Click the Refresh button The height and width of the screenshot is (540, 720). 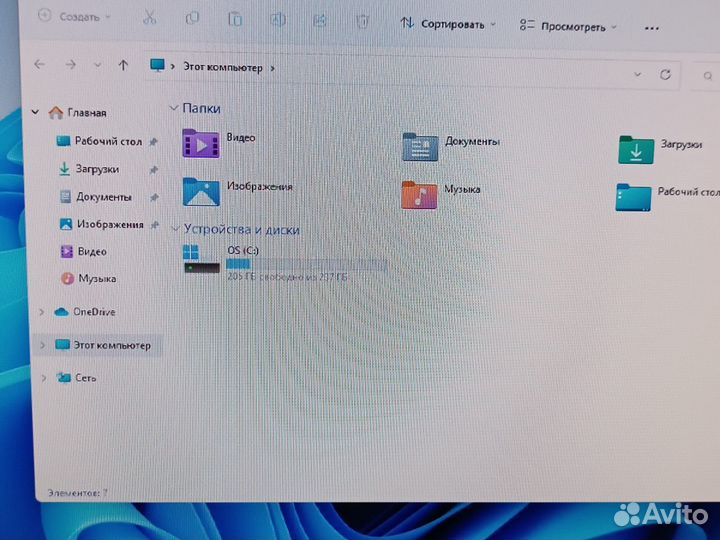click(x=665, y=74)
